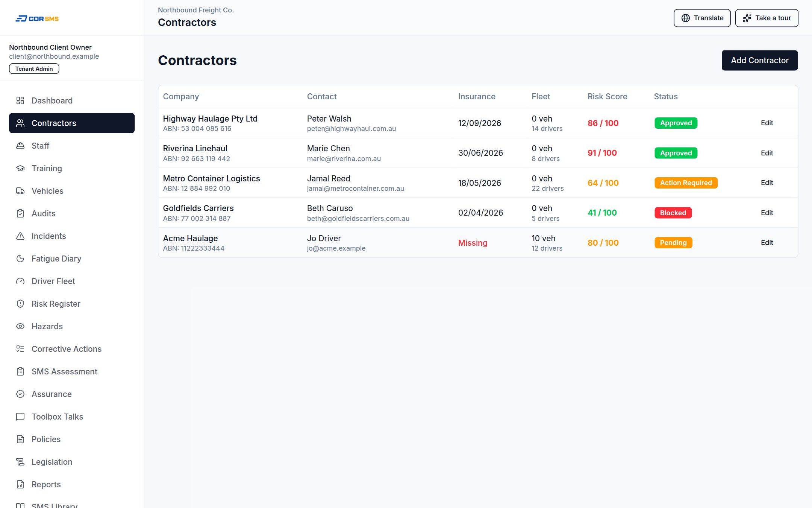The height and width of the screenshot is (508, 812).
Task: Edit Metro Container Logistics entry
Action: point(767,183)
